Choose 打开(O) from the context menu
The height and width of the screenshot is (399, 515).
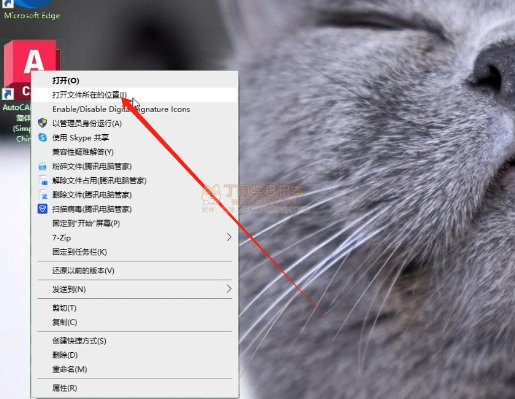pyautogui.click(x=134, y=81)
